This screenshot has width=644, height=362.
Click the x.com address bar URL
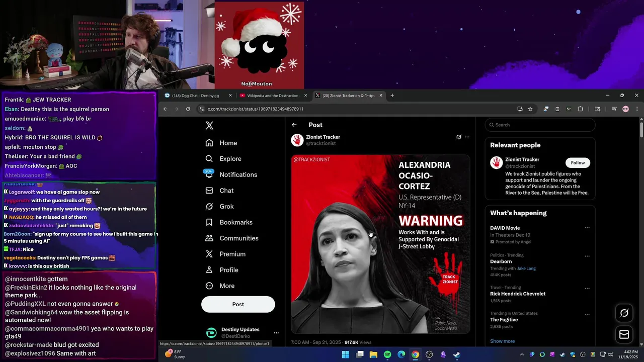pos(256,109)
